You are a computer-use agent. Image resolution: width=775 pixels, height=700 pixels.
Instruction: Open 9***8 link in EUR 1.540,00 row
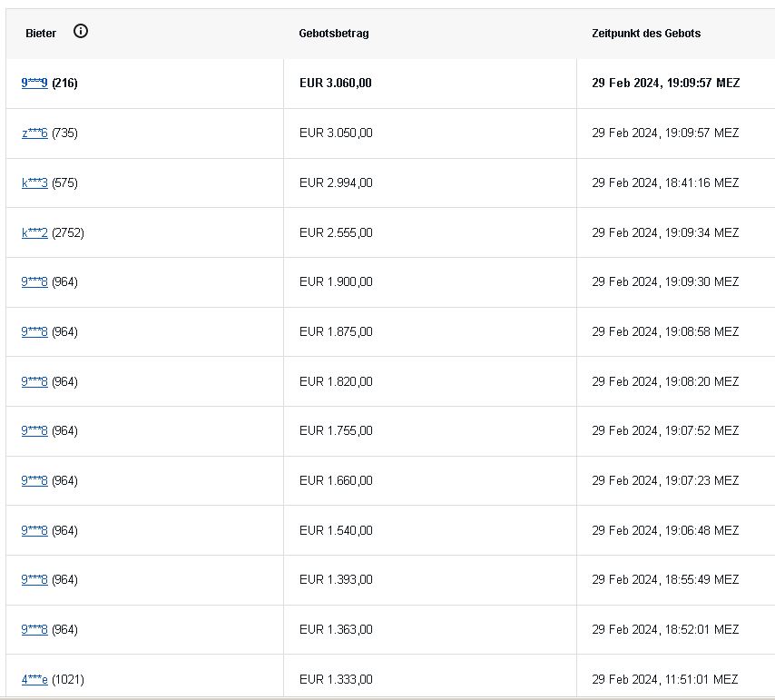[34, 530]
